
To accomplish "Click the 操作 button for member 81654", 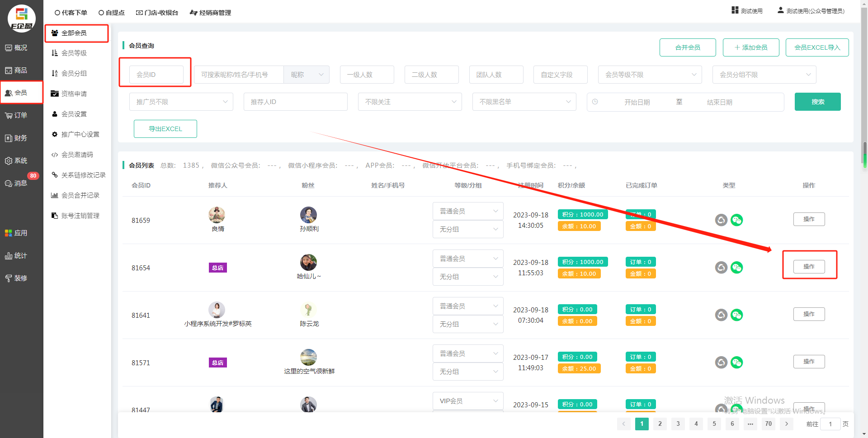I will (809, 267).
